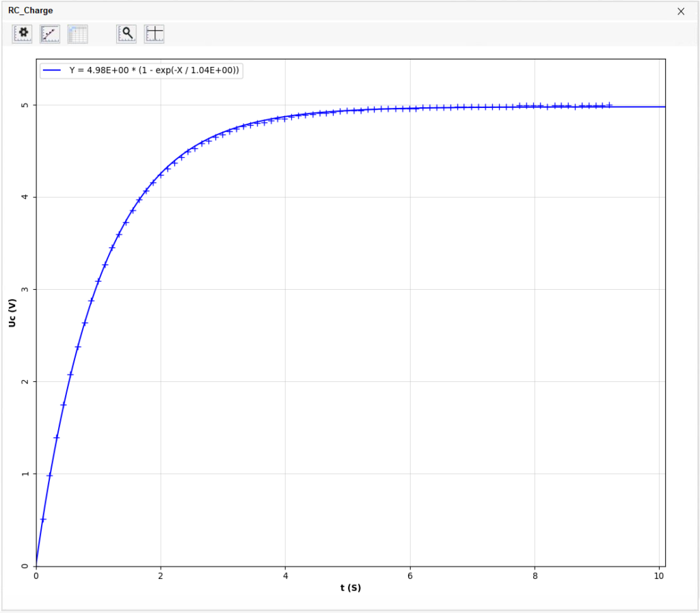
Task: Open the plot settings gear icon
Action: coord(23,33)
